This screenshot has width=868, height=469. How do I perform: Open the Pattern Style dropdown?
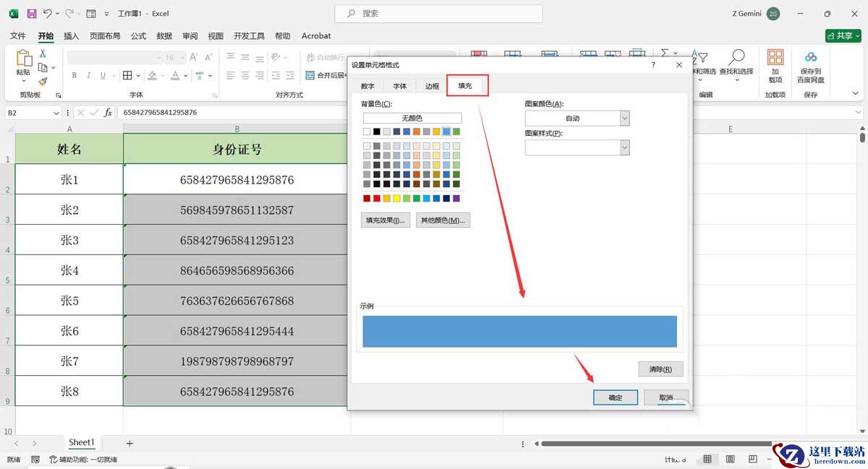point(624,147)
